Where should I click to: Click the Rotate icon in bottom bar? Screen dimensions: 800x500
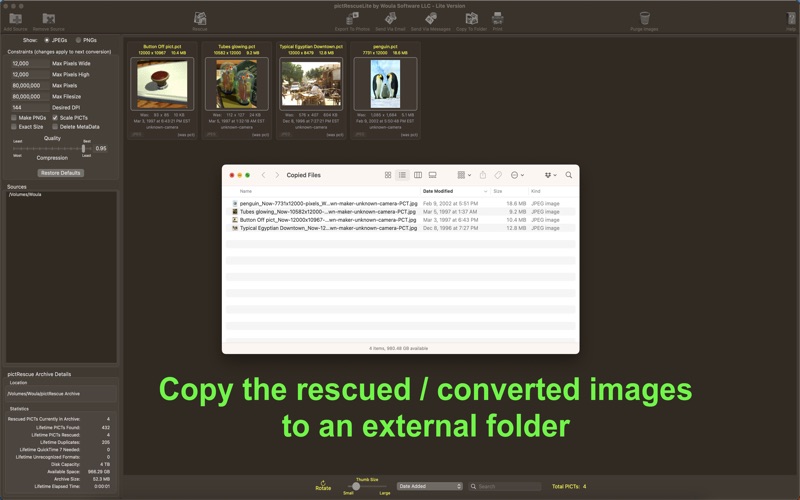(323, 483)
